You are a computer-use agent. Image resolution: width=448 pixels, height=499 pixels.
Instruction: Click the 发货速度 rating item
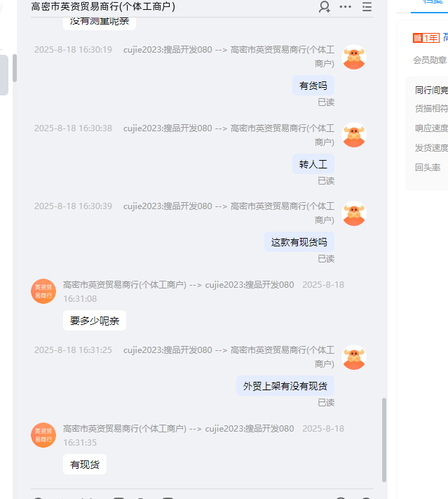pyautogui.click(x=431, y=148)
